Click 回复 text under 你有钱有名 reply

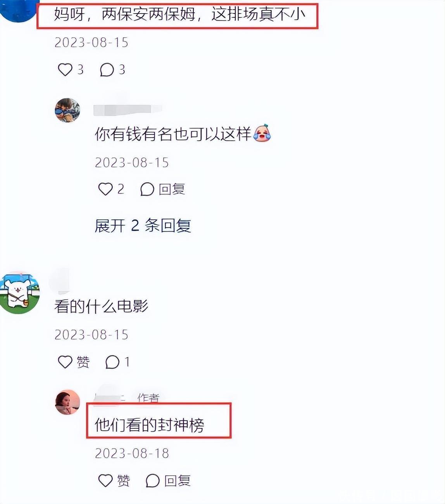coord(172,189)
